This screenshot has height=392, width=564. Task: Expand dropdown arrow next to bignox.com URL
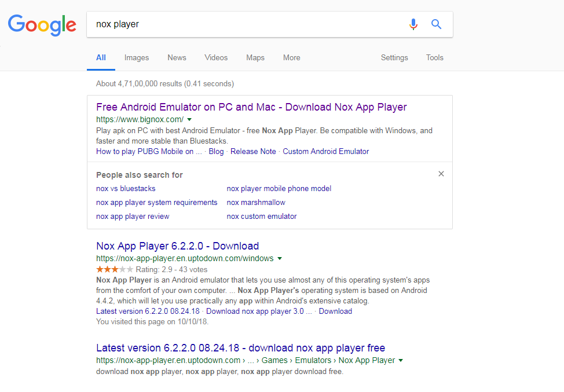[189, 119]
